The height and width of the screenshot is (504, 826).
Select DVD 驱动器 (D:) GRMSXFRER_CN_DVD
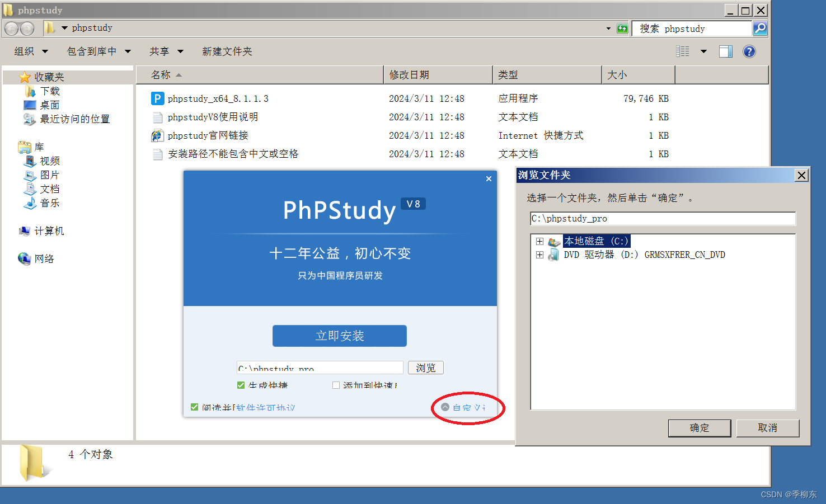644,255
